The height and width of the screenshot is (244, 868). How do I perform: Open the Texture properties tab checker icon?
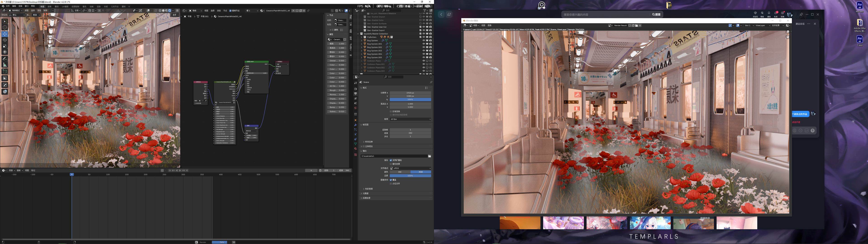(356, 155)
